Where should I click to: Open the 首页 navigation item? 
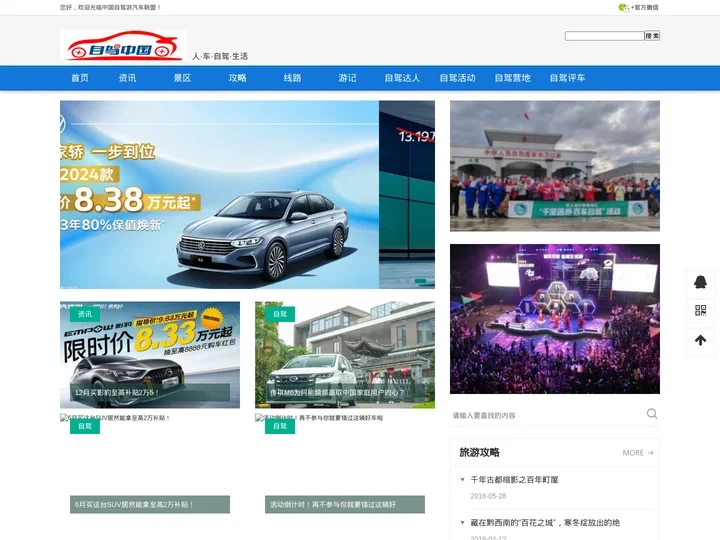tap(79, 78)
